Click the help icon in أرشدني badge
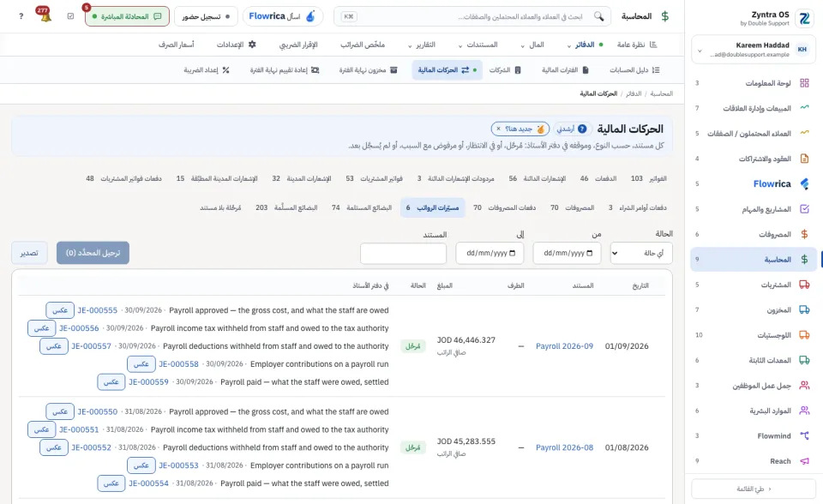Viewport: 823px width, 504px height. coord(582,129)
